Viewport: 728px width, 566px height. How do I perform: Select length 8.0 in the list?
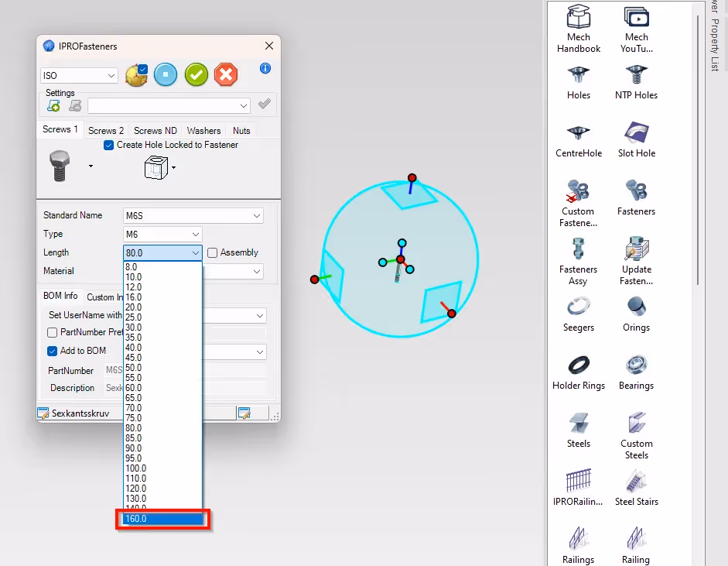point(162,266)
